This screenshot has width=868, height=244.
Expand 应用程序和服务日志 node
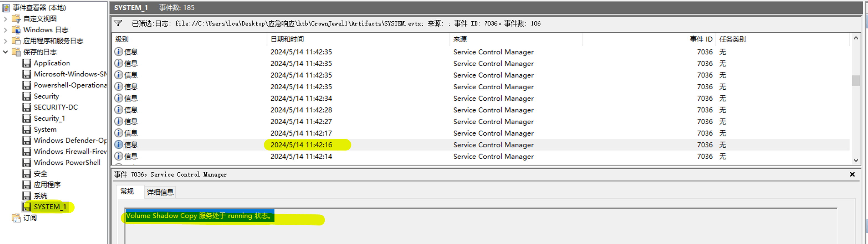(5, 41)
